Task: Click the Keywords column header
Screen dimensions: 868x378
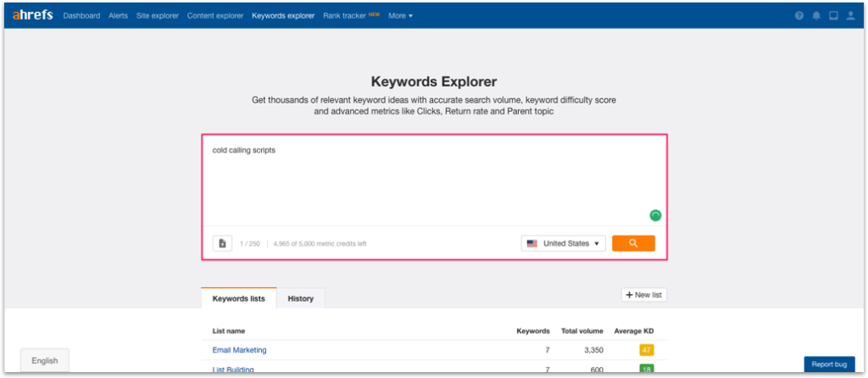Action: [x=533, y=331]
